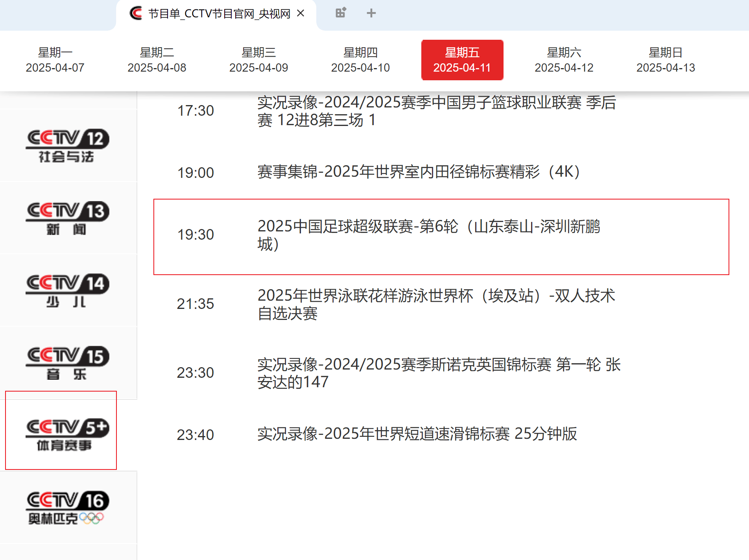Select the CCTV-13 新闻 channel logo

67,218
